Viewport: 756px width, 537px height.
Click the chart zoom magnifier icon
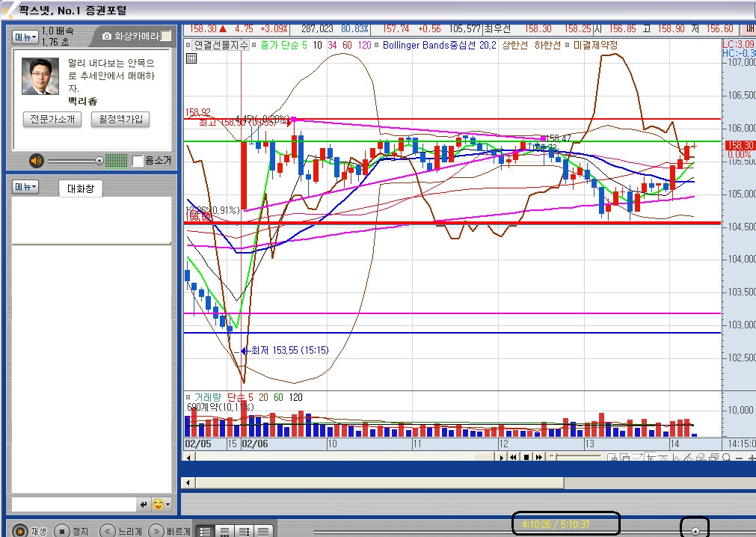tap(727, 458)
